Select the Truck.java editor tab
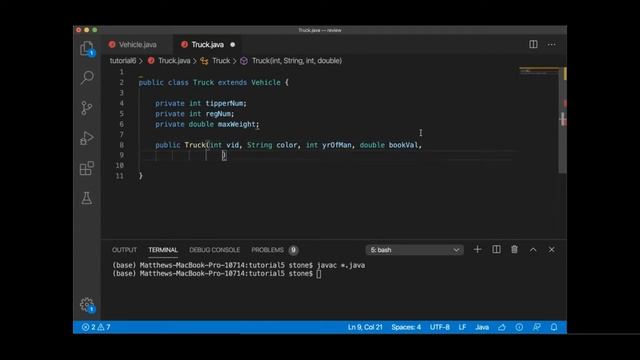The width and height of the screenshot is (640, 360). (208, 44)
